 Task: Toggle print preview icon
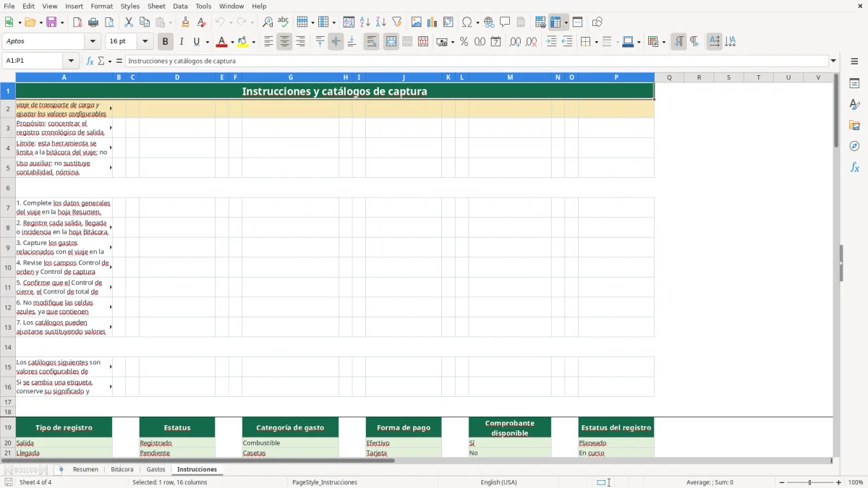pos(109,22)
